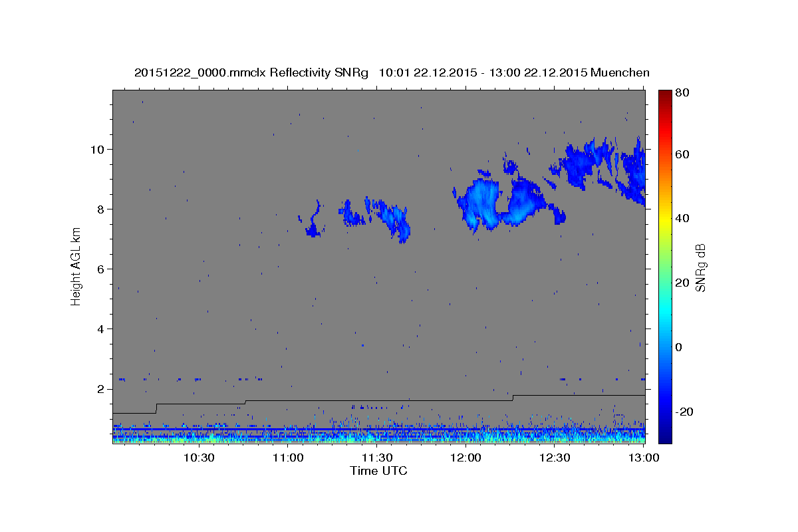Click the colorbar value 20 above zero
The image size is (798, 532).
[x=684, y=283]
